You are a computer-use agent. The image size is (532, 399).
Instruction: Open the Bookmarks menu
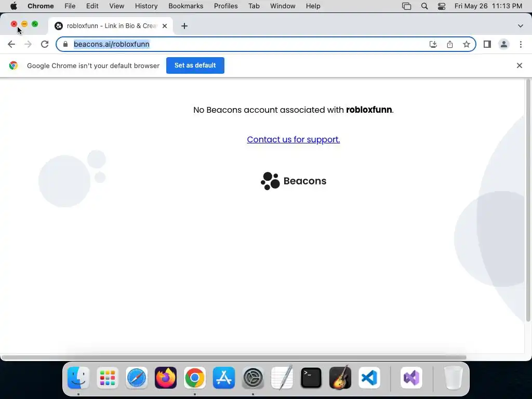click(186, 6)
